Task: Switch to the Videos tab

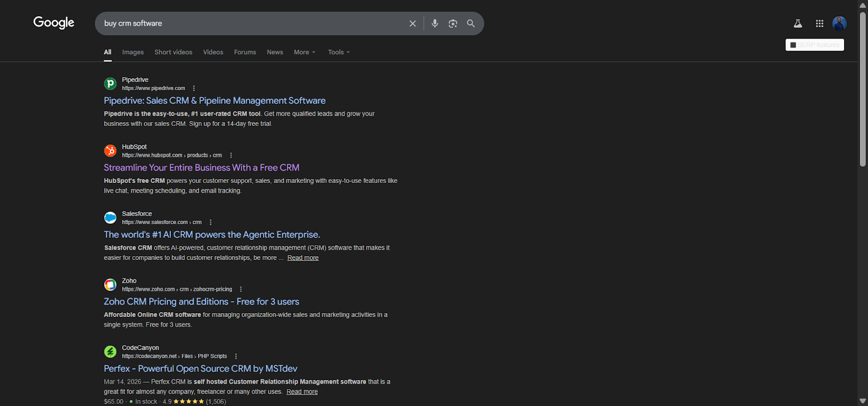Action: click(213, 52)
